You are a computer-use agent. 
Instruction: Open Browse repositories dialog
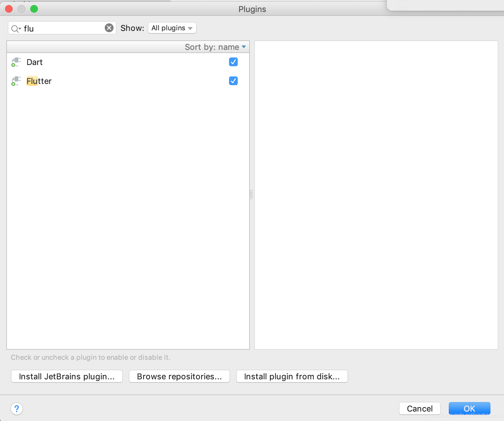(x=179, y=376)
